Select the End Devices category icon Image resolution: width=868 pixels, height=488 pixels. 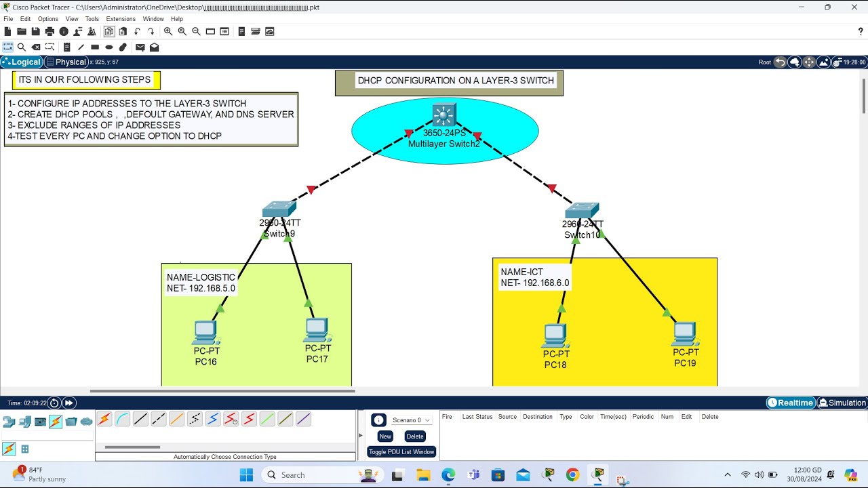tap(24, 422)
